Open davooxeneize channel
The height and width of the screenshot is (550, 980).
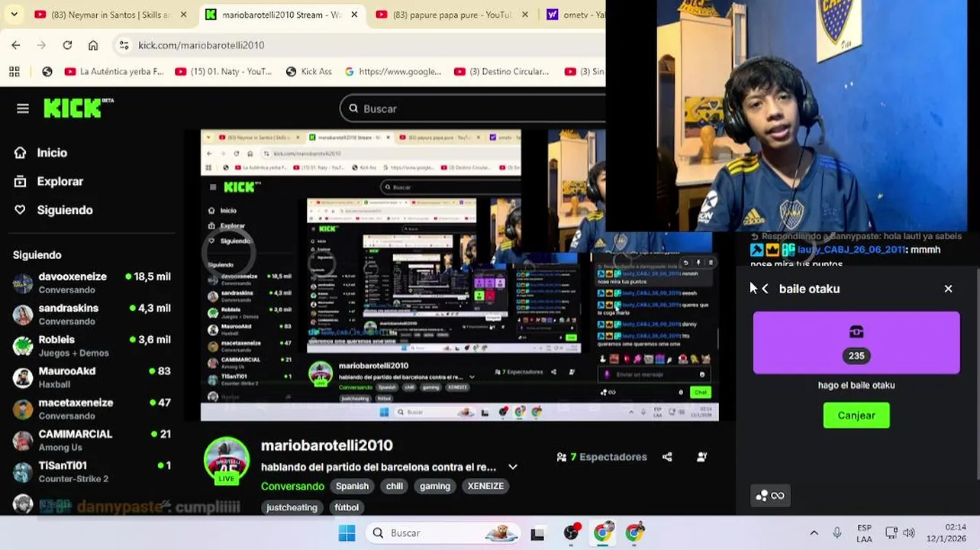(x=92, y=283)
